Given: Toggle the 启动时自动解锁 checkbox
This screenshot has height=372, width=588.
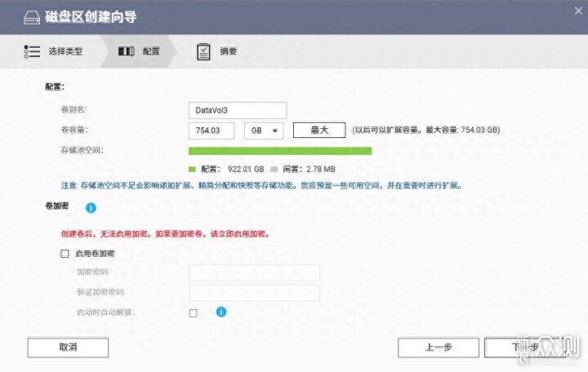Looking at the screenshot, I should (193, 312).
